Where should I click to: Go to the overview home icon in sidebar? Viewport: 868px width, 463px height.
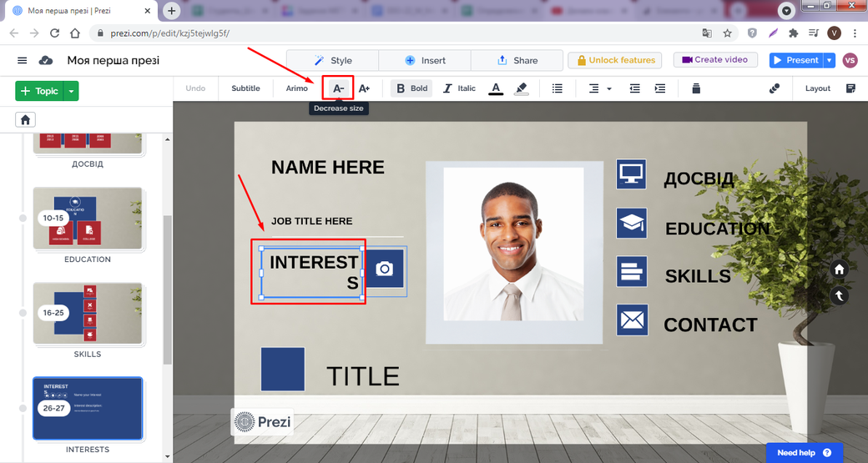click(x=25, y=119)
